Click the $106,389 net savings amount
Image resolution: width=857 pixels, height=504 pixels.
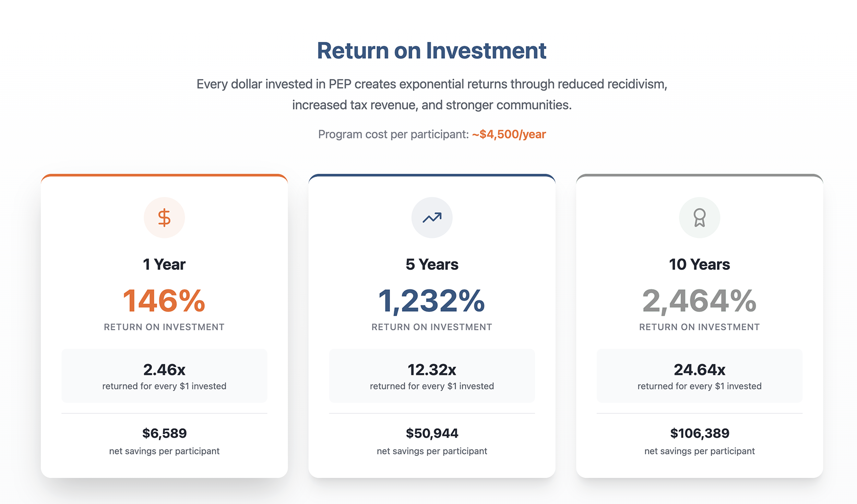[699, 433]
